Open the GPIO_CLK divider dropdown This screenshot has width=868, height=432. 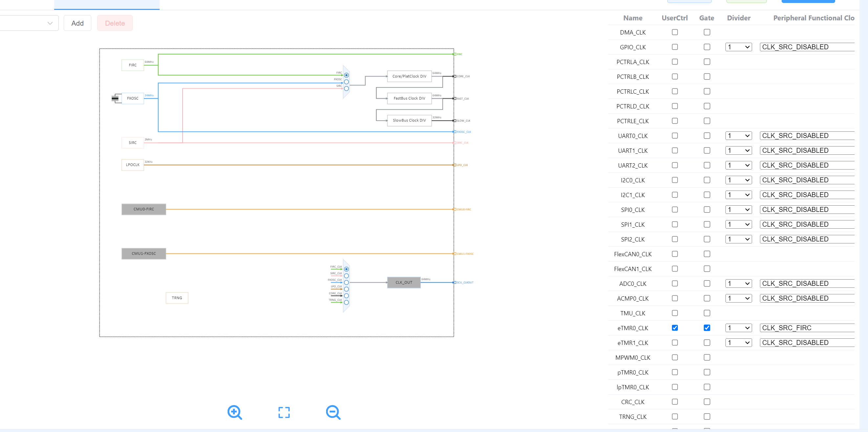click(x=738, y=47)
